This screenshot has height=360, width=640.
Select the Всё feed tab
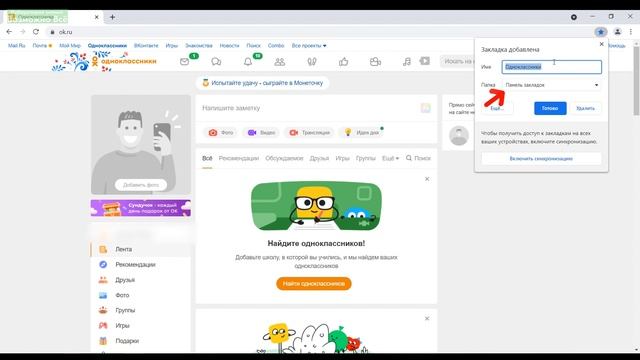point(207,158)
